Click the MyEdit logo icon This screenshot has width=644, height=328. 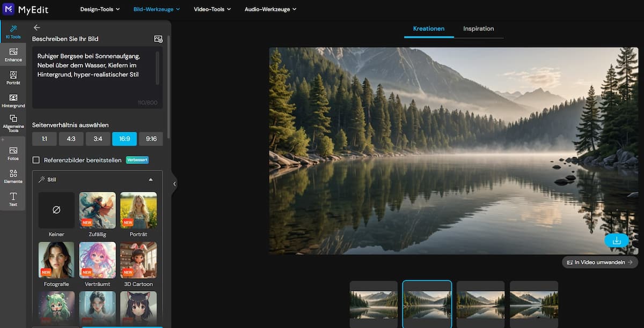[9, 9]
